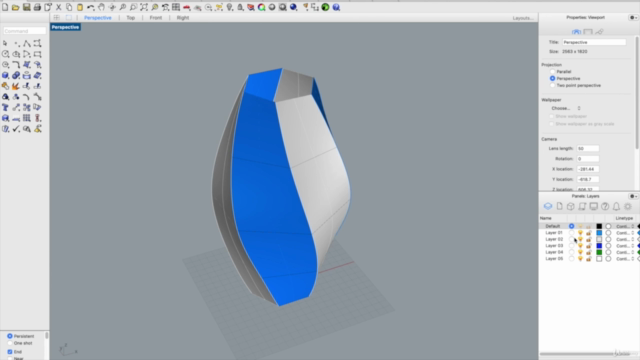
Task: Select the Circle tool
Action: click(x=5, y=54)
